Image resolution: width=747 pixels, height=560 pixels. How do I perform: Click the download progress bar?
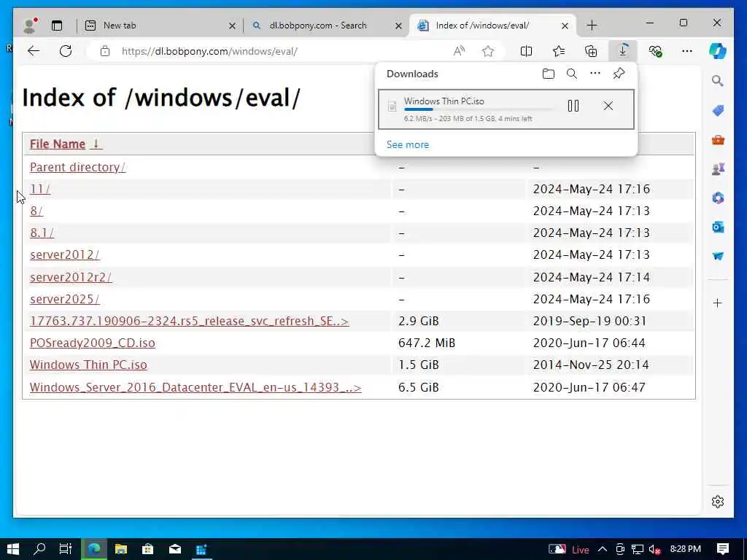pos(479,109)
